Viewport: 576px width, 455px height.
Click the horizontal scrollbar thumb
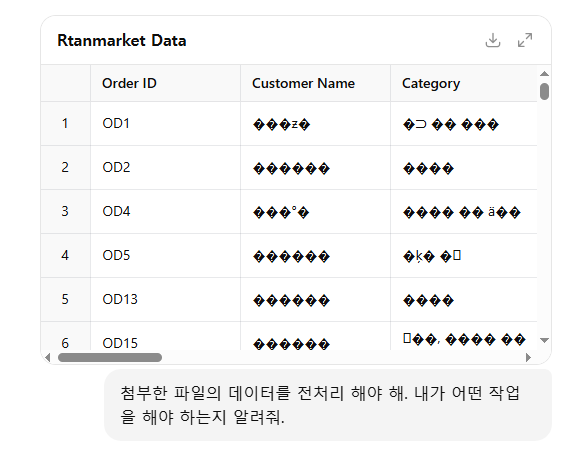pyautogui.click(x=110, y=357)
